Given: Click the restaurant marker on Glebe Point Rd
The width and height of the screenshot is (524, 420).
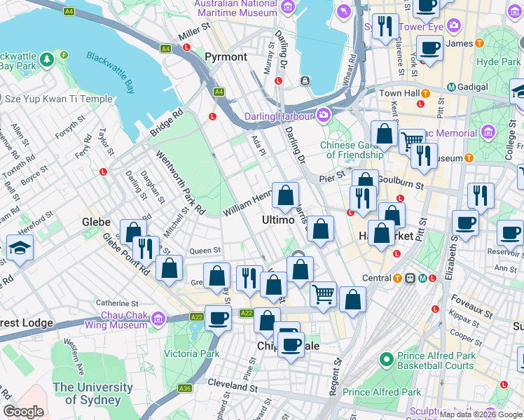Looking at the screenshot, I should pos(146,251).
